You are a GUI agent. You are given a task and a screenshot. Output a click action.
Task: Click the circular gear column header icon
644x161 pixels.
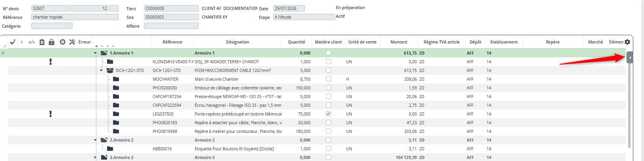(63, 42)
